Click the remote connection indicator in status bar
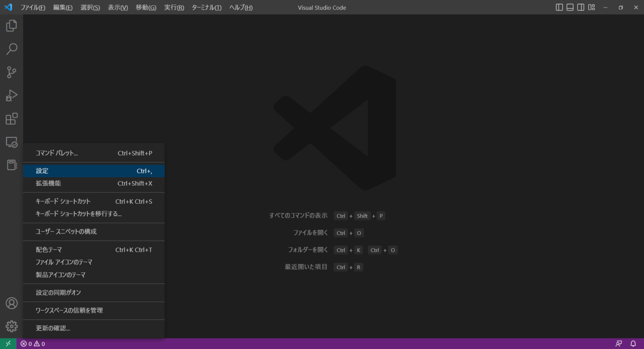This screenshot has height=349, width=644. [x=8, y=343]
